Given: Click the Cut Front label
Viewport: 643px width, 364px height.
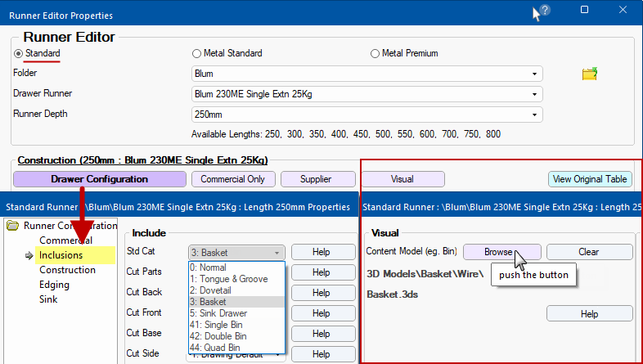Looking at the screenshot, I should coord(144,312).
